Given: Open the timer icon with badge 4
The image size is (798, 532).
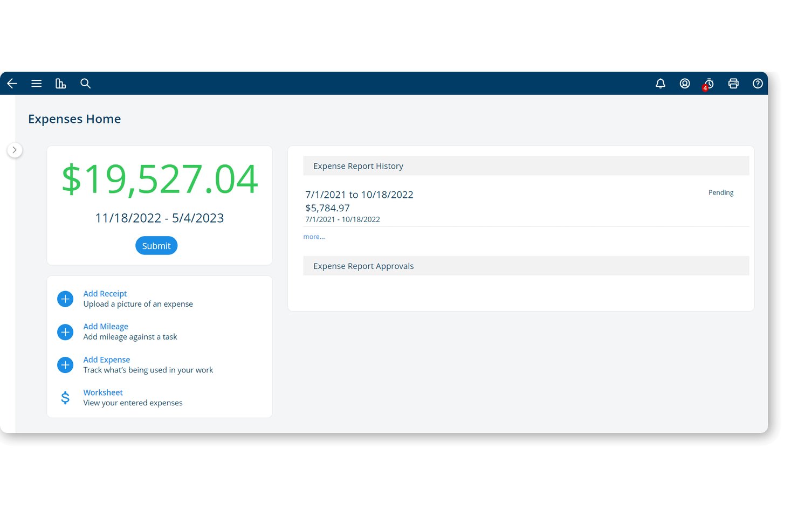Looking at the screenshot, I should (708, 84).
